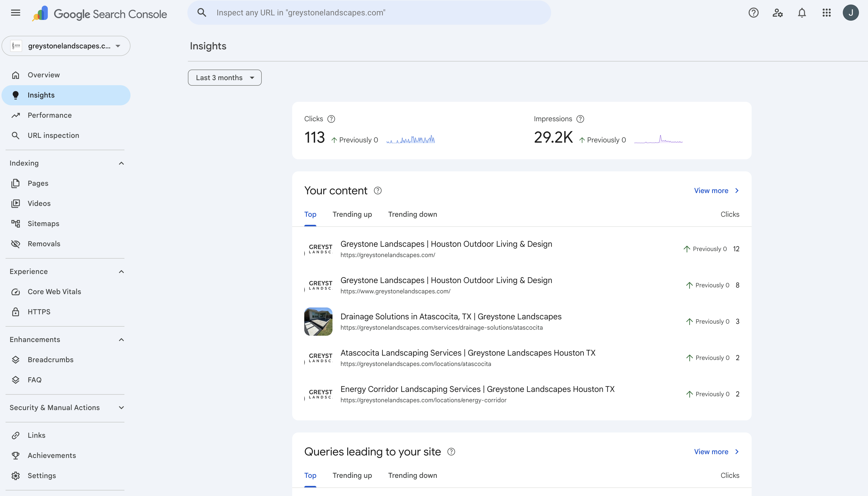
Task: Open Achievements in sidebar
Action: point(66,455)
